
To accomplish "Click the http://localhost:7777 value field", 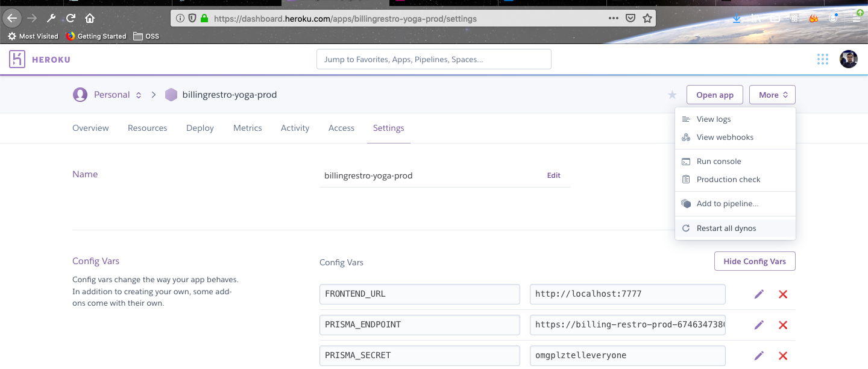I will [627, 294].
